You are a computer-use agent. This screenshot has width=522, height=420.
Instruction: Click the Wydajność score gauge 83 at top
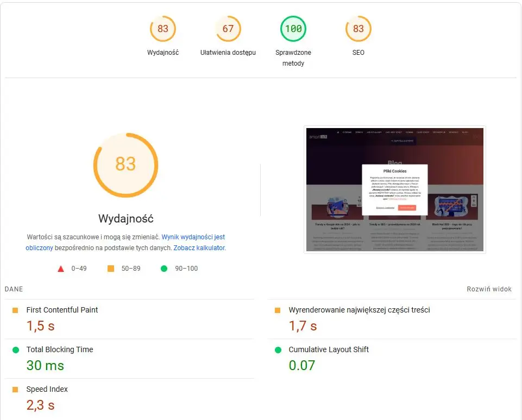[x=163, y=29]
